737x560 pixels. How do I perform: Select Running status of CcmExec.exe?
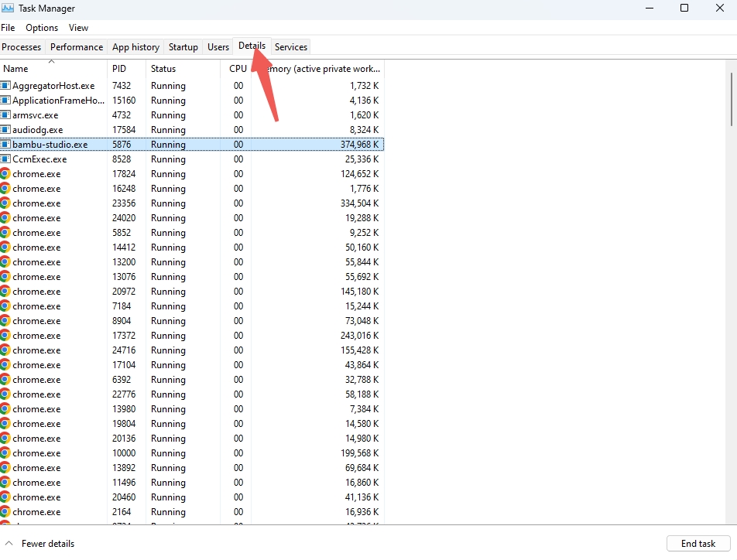point(168,159)
